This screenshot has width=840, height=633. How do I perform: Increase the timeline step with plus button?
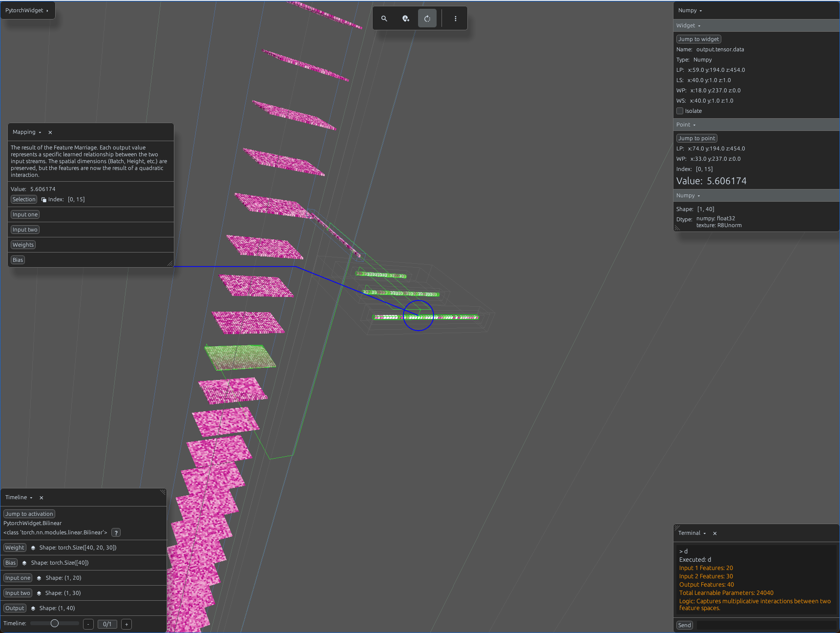click(126, 624)
